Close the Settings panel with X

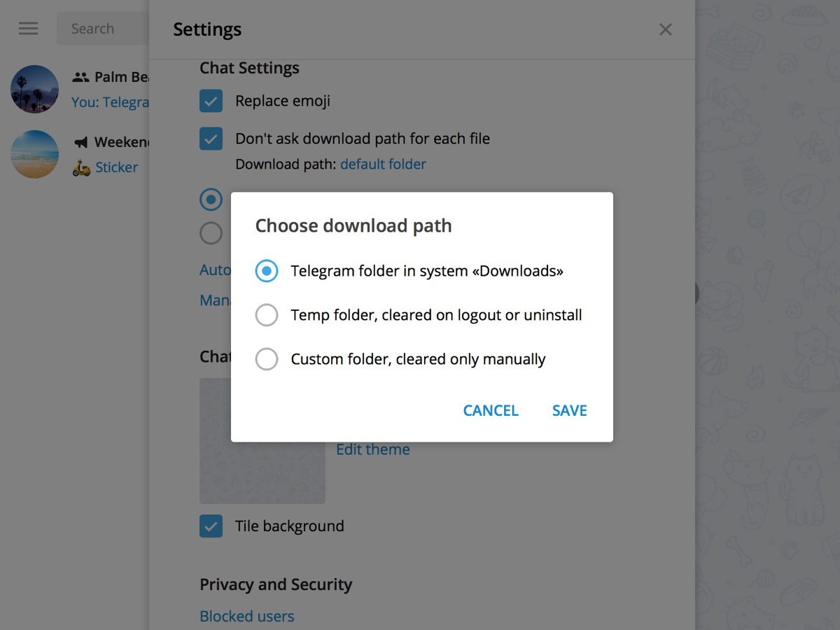tap(665, 29)
